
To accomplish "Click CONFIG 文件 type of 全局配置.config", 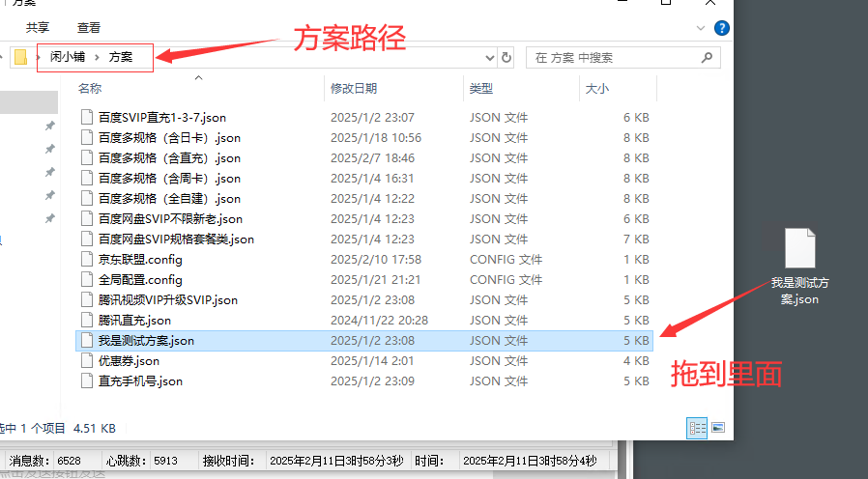I will 506,280.
